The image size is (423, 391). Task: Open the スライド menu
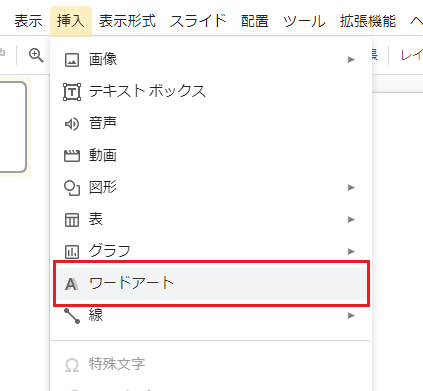click(x=198, y=21)
